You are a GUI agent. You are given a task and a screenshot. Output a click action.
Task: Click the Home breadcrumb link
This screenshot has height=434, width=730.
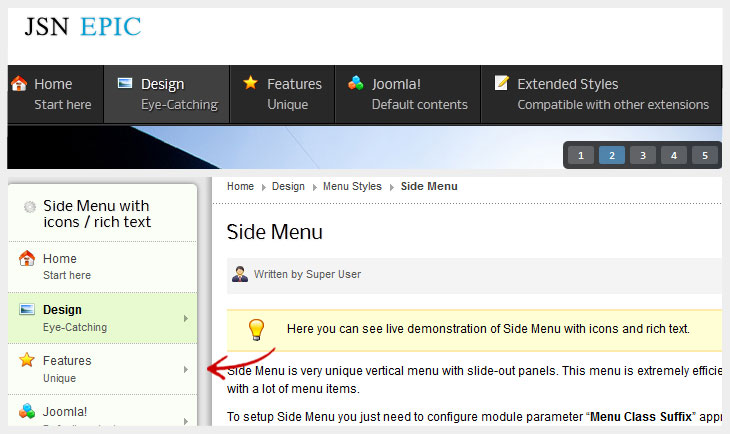pos(240,186)
